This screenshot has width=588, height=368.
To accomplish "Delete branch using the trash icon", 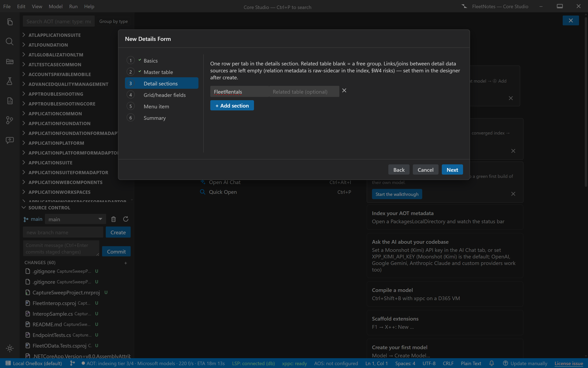I will click(x=114, y=219).
